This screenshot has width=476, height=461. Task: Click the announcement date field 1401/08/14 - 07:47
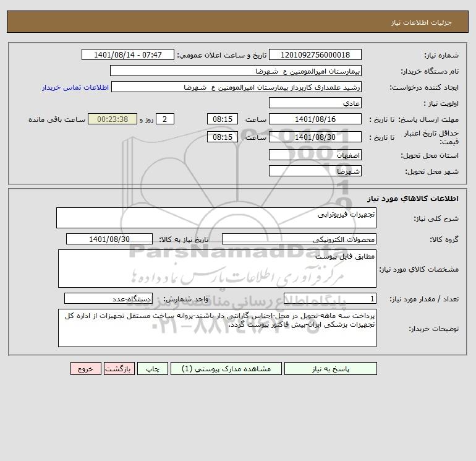pos(128,54)
